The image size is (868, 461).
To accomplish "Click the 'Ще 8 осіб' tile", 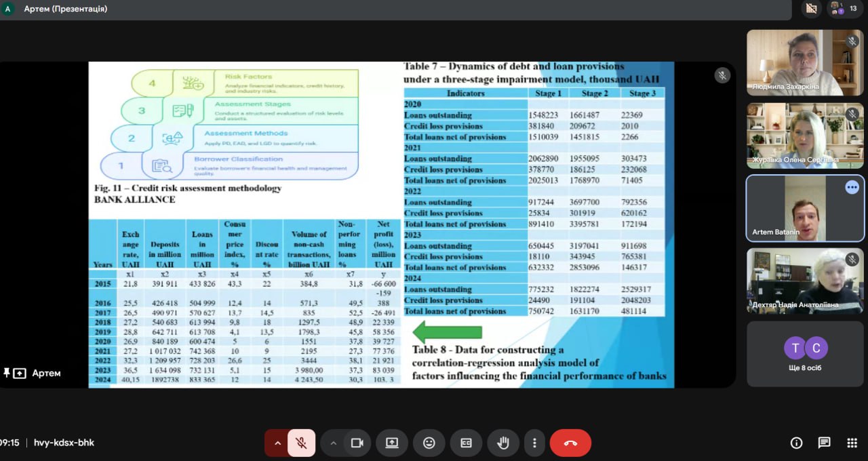I will click(806, 353).
